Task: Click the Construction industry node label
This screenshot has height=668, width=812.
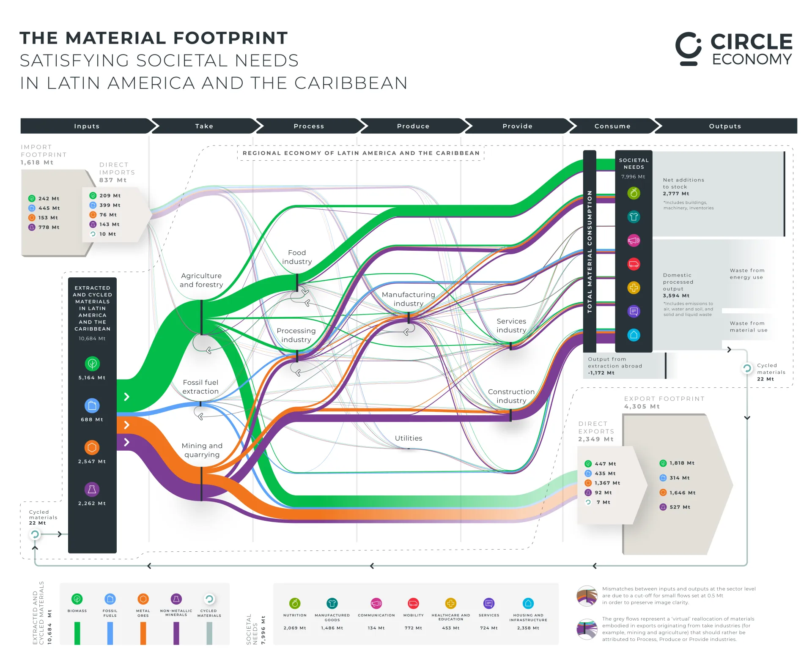Action: [511, 396]
